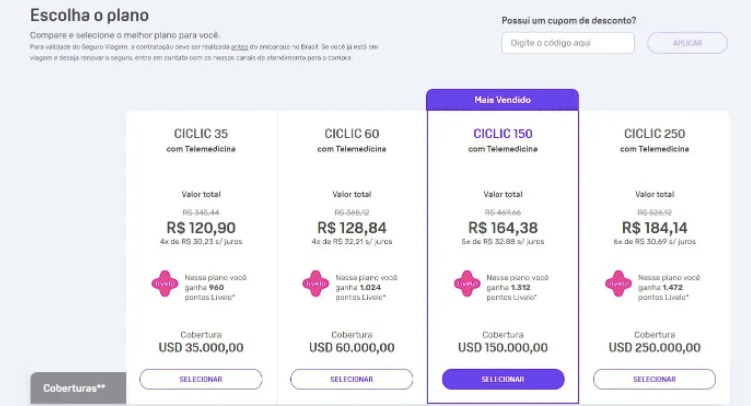Click the USD 250.000,00 coverage amount
The image size is (751, 406).
[x=654, y=348]
